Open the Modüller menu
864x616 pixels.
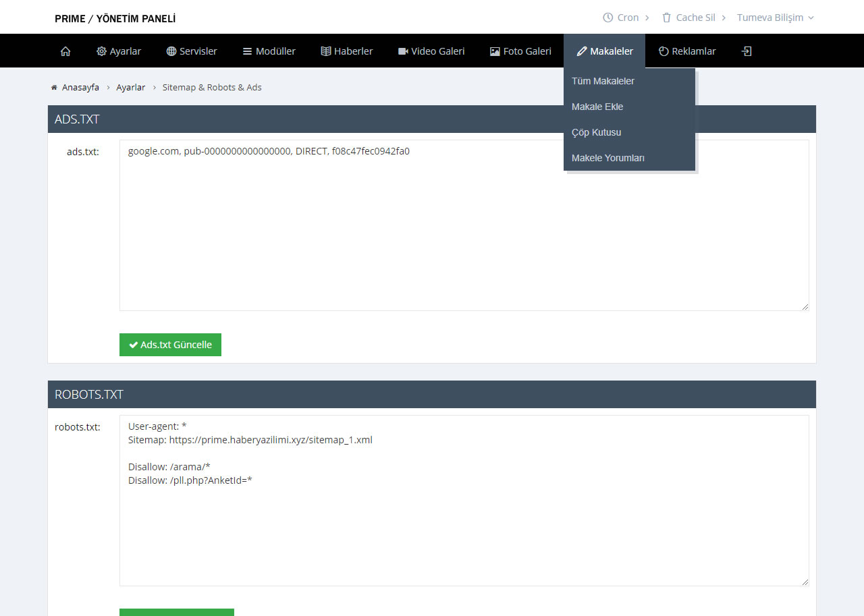pos(269,51)
